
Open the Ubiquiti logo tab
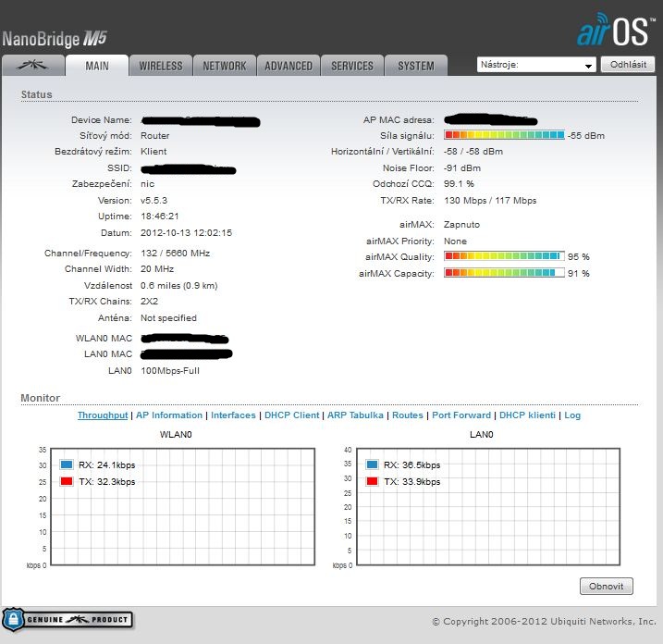point(33,65)
